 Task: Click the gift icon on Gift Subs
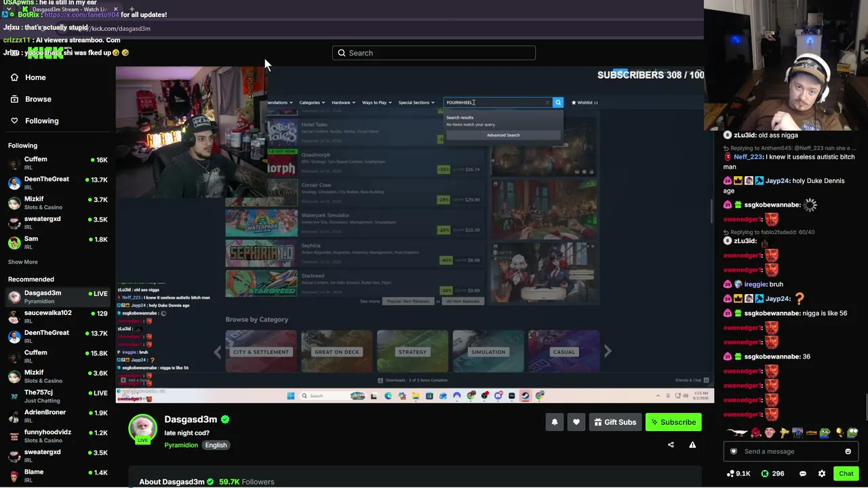point(598,422)
